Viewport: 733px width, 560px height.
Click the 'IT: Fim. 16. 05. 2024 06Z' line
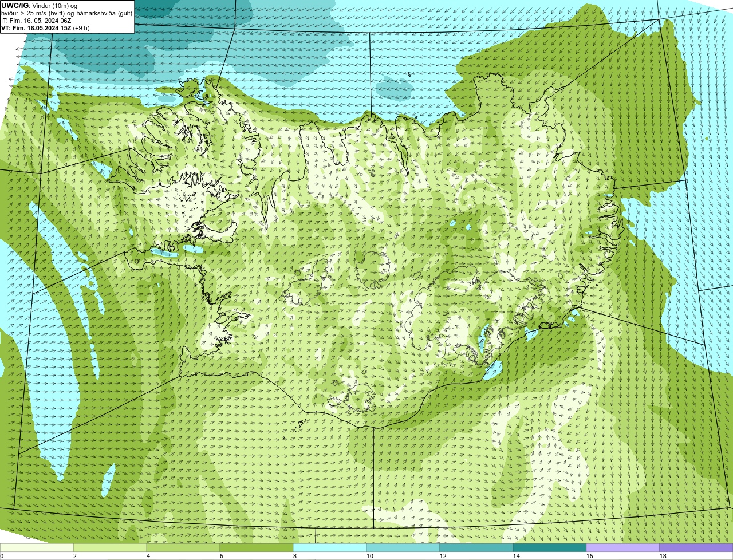click(x=36, y=21)
